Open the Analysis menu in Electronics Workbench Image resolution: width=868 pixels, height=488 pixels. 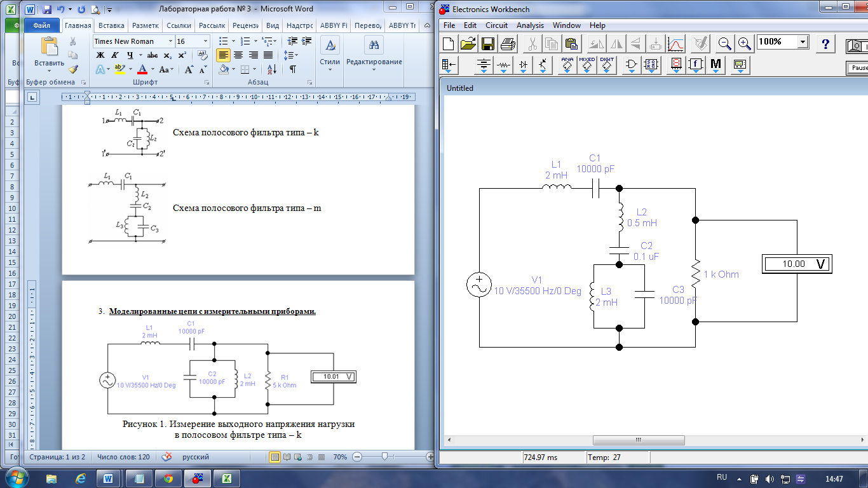[530, 25]
